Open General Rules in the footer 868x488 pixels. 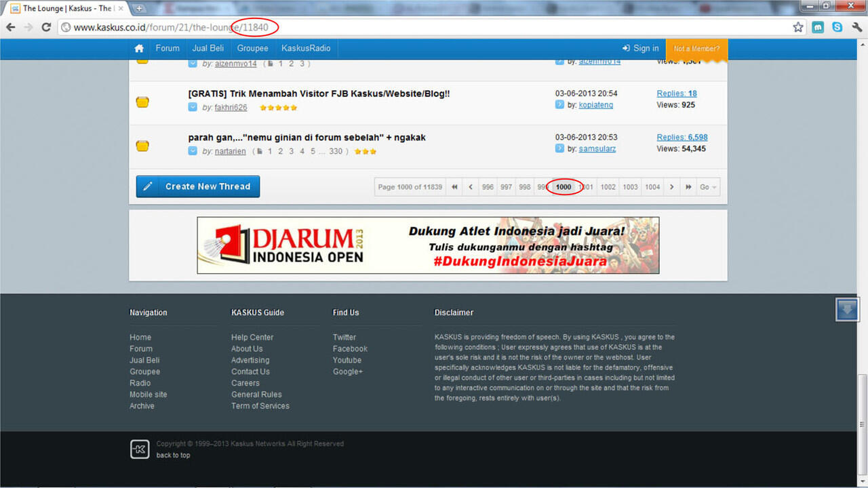256,394
